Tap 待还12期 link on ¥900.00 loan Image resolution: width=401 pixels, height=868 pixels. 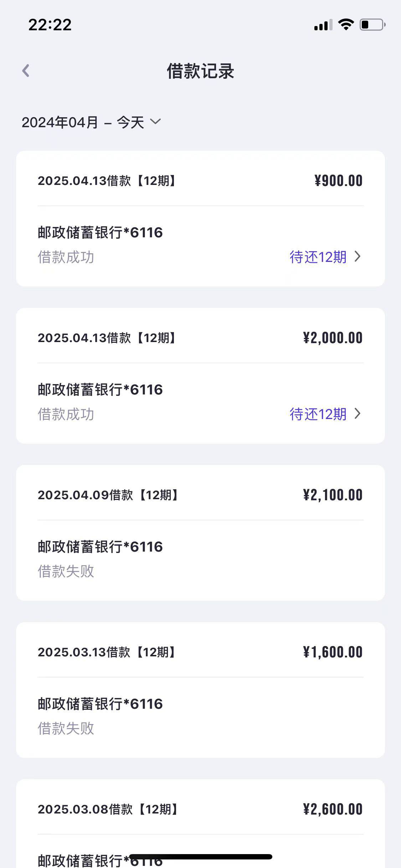pos(318,257)
